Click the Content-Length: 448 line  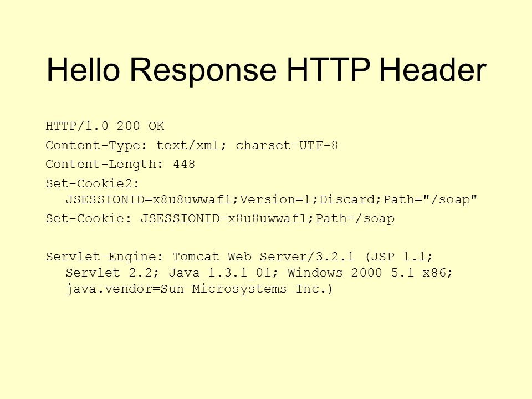120,164
